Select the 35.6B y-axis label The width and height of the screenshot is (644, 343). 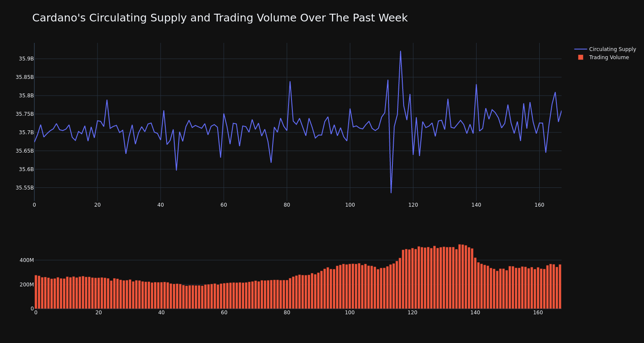26,169
